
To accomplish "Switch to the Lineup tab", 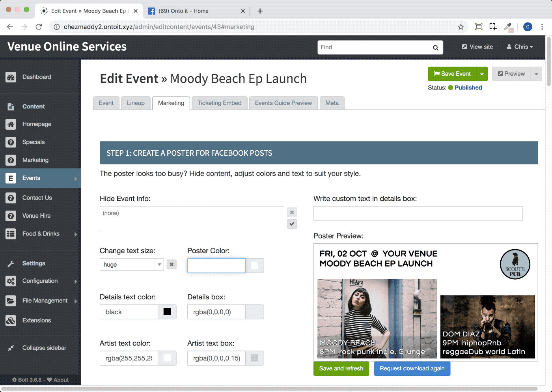I will click(136, 103).
